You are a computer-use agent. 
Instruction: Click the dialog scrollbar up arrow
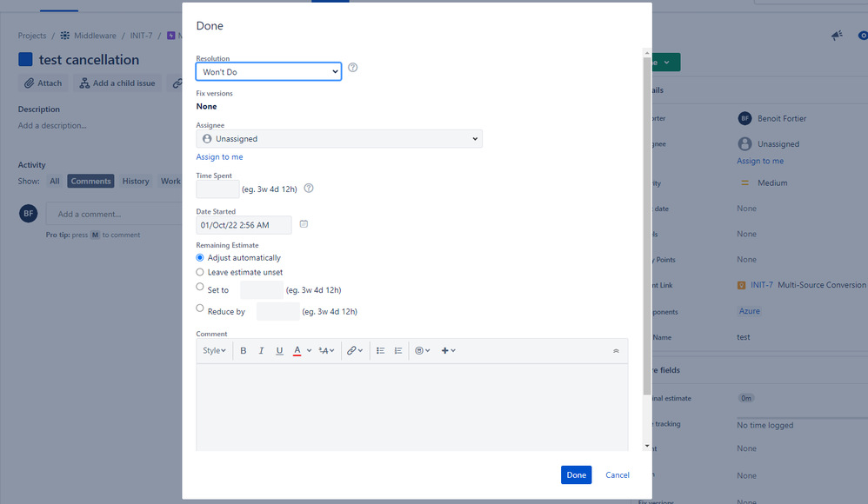(x=646, y=53)
